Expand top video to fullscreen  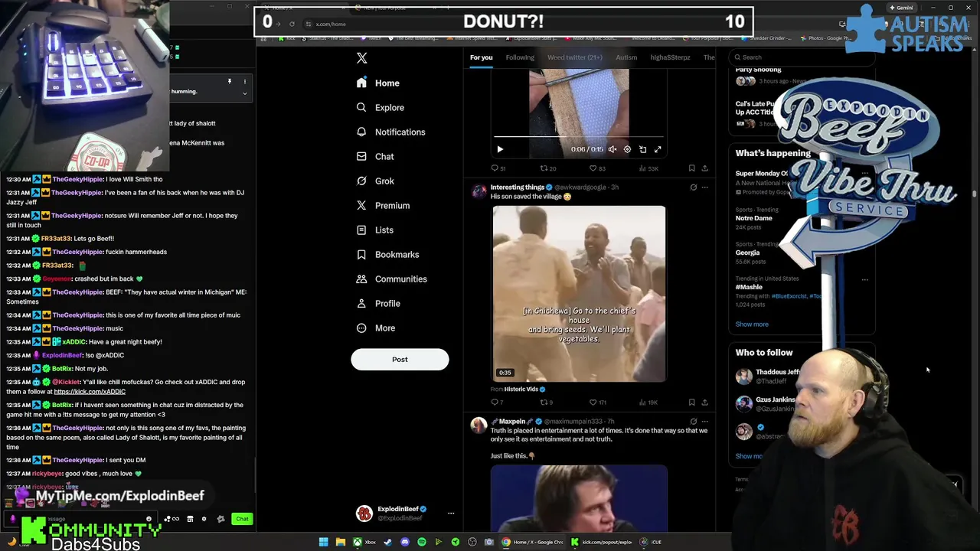pos(658,149)
